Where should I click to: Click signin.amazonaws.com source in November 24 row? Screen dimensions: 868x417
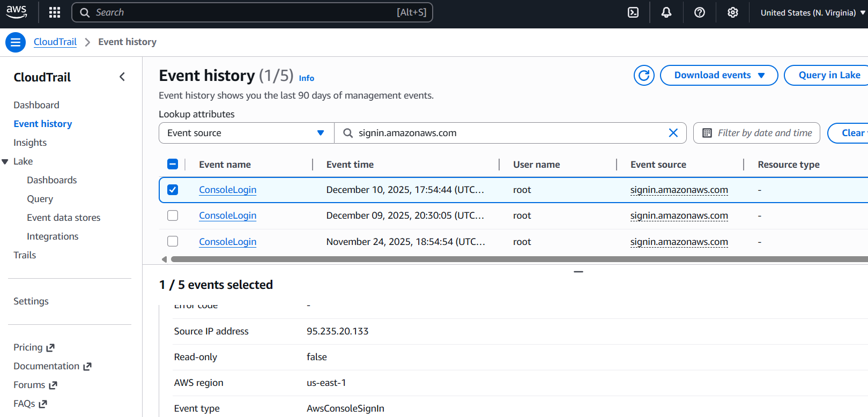click(x=679, y=242)
